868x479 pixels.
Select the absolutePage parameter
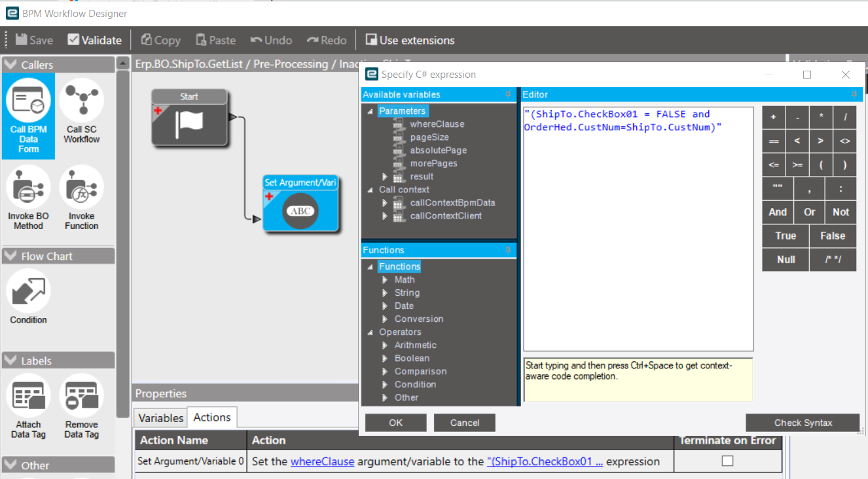tap(438, 151)
